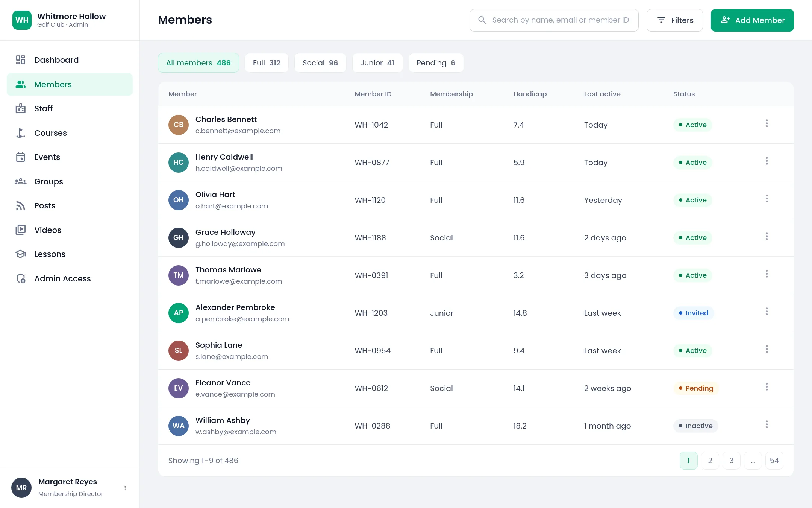812x508 pixels.
Task: Click the Add Member button
Action: click(752, 20)
